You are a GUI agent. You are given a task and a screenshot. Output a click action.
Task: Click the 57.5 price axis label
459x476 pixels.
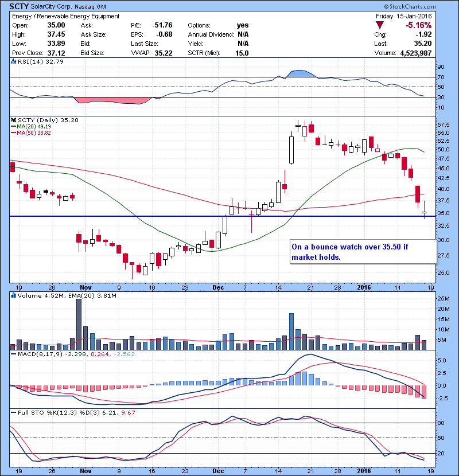tap(444, 125)
